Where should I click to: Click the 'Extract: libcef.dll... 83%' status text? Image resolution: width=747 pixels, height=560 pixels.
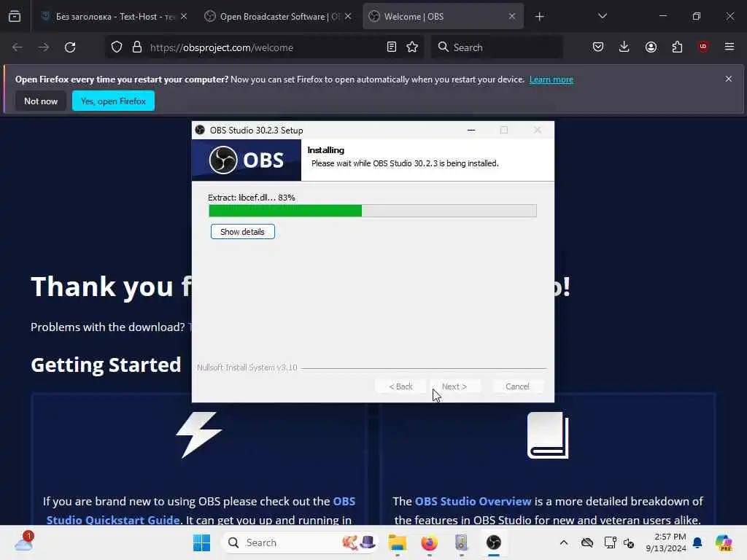coord(252,198)
